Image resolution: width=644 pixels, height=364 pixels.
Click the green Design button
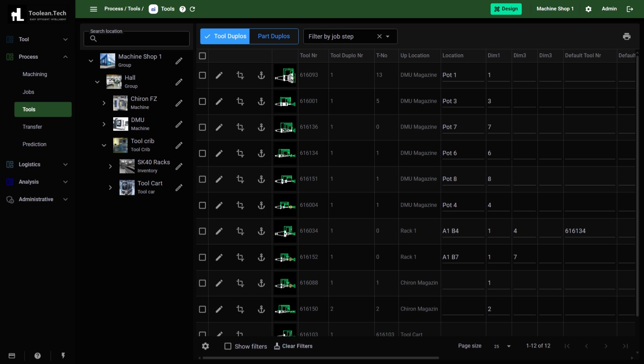click(506, 9)
